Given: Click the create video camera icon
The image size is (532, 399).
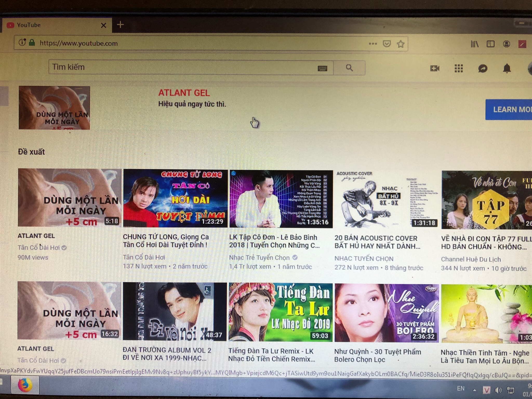Looking at the screenshot, I should pyautogui.click(x=435, y=68).
